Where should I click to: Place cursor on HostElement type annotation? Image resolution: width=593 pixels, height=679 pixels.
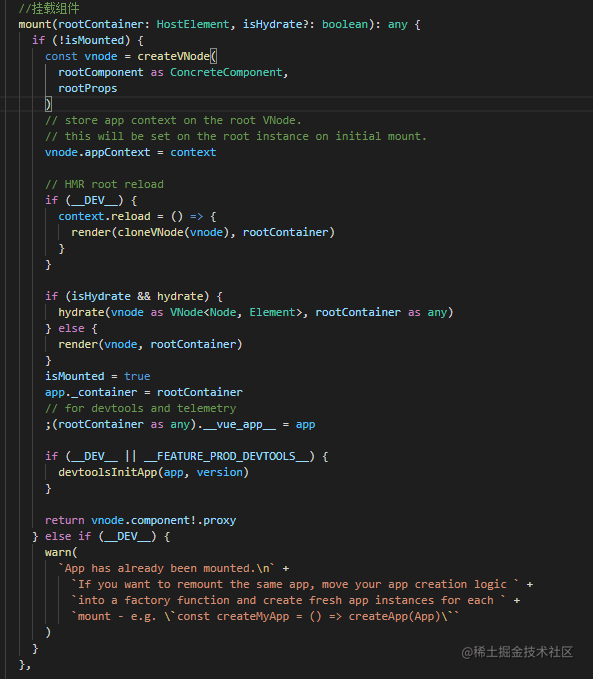pyautogui.click(x=193, y=24)
